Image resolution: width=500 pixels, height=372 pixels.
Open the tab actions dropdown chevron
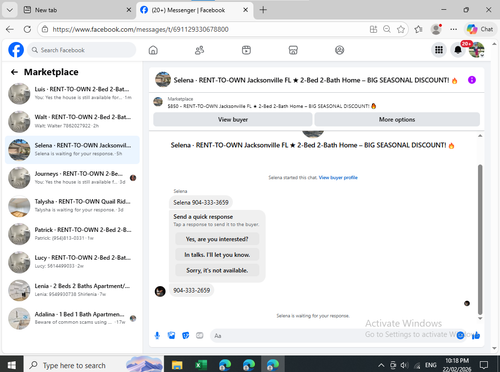tap(10, 10)
